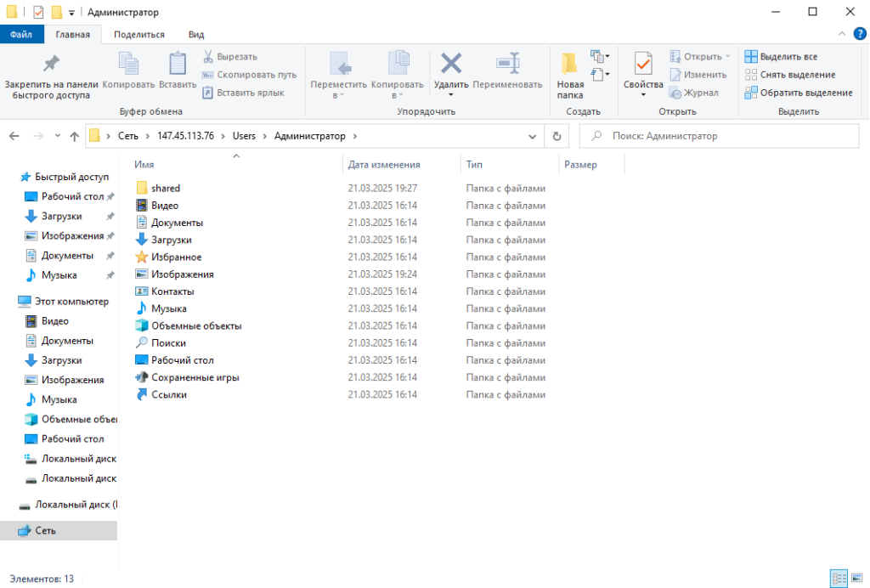This screenshot has height=588, width=870.
Task: Open the Файл menu
Action: coord(21,34)
